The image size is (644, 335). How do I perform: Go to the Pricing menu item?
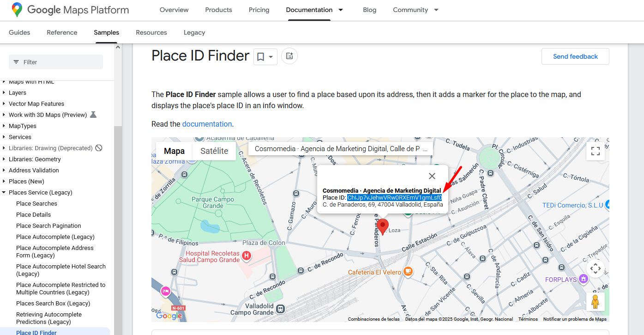click(x=259, y=10)
